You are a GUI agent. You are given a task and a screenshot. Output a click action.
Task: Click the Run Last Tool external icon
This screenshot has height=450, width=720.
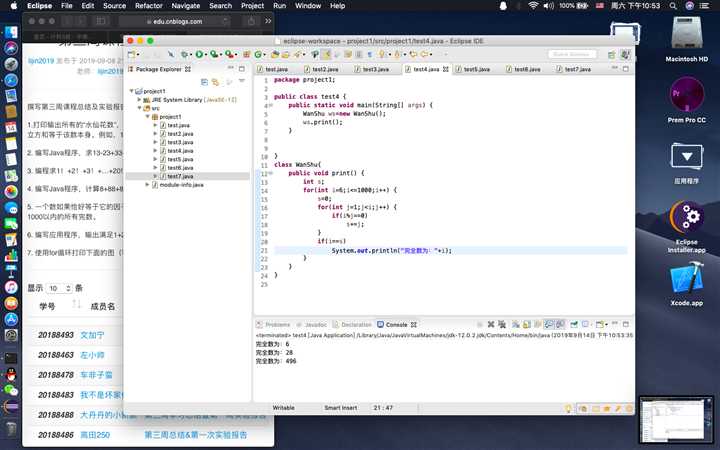[x=230, y=54]
